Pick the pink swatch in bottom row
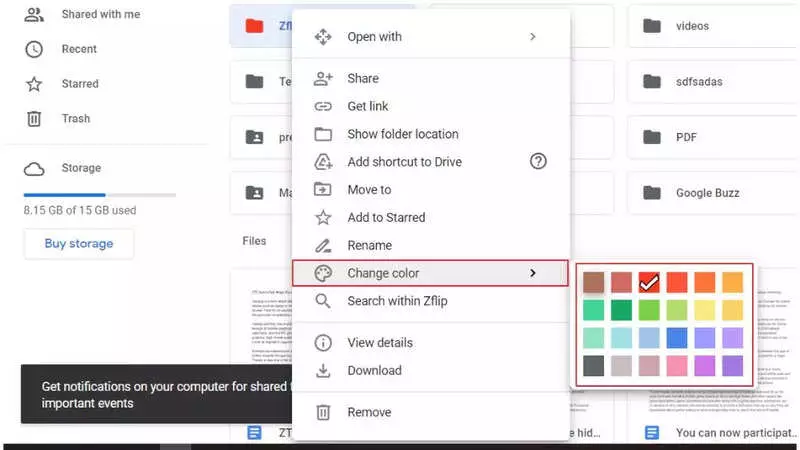 coord(677,366)
